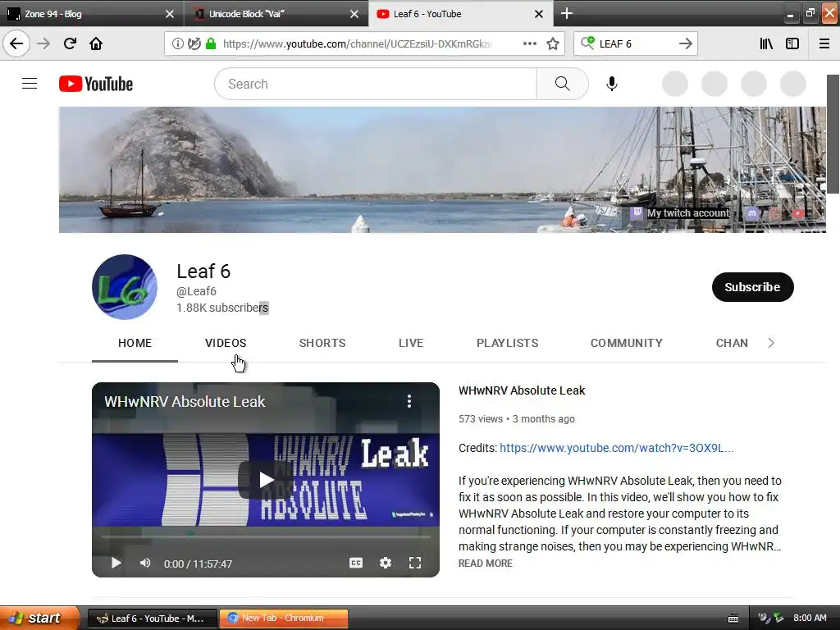This screenshot has width=840, height=630.
Task: Focus the YouTube Search box
Action: [376, 84]
